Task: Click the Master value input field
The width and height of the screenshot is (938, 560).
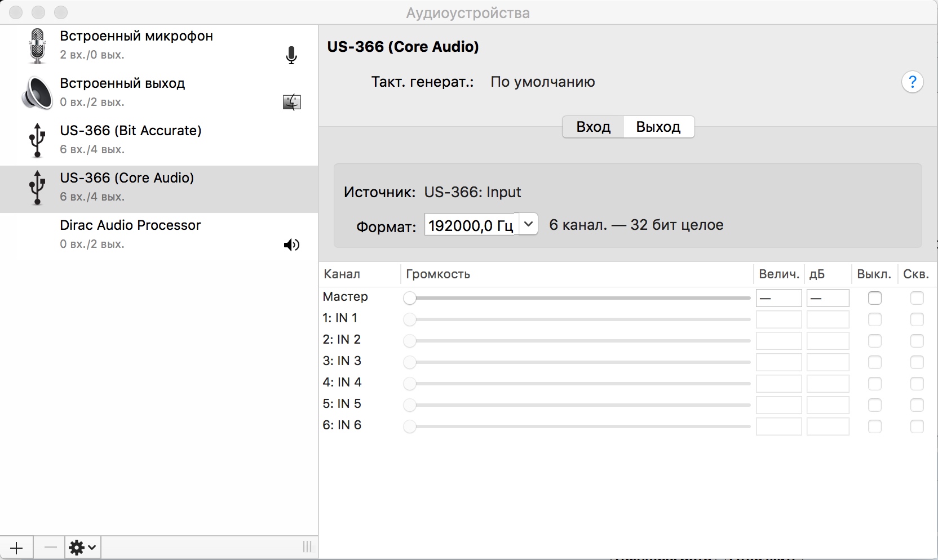Action: pos(778,298)
